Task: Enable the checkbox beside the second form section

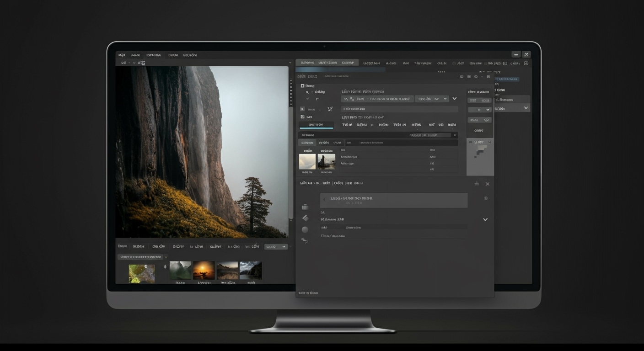Action: pyautogui.click(x=302, y=117)
